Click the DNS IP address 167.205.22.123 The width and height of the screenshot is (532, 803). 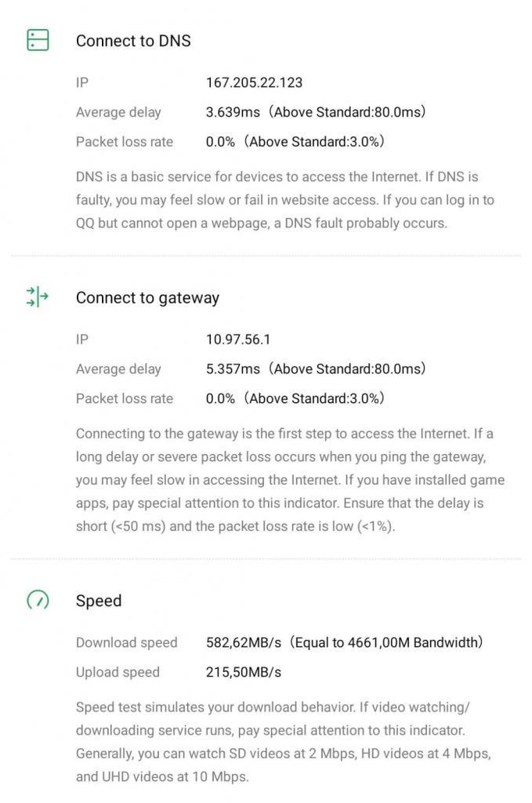[x=254, y=82]
